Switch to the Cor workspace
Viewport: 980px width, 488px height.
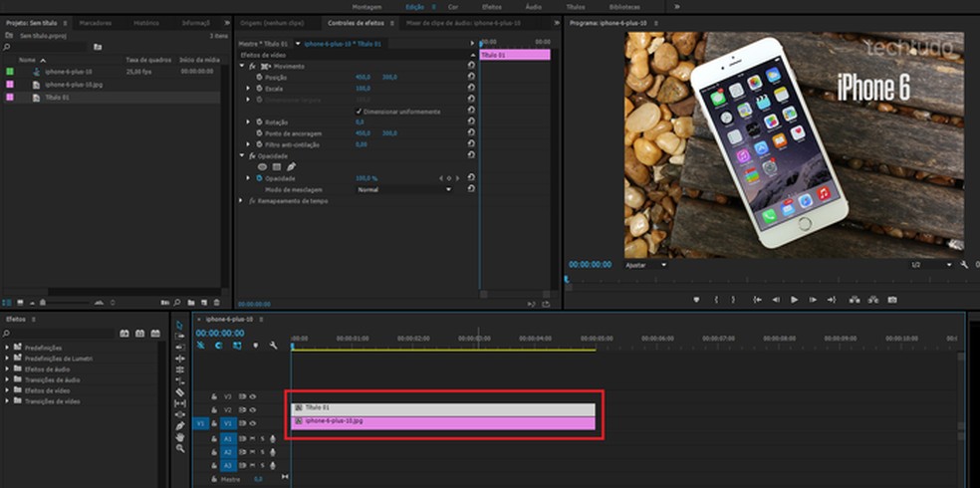pyautogui.click(x=453, y=6)
